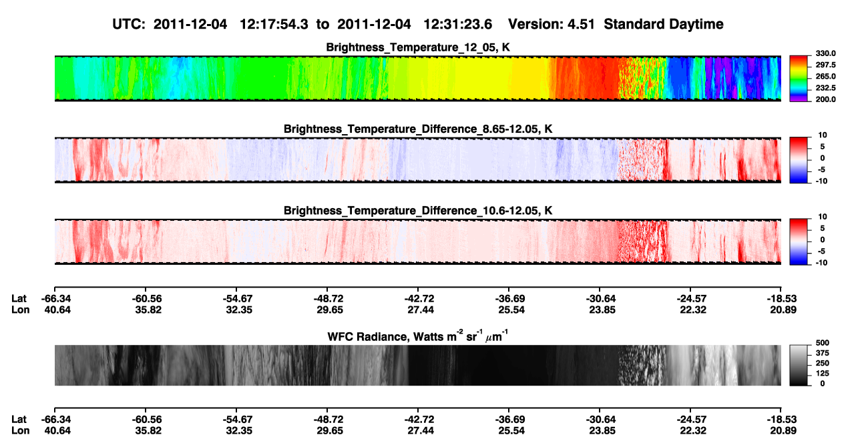
Task: Click the 23.85 longitude tick under the WFC Radiance panel
Action: pos(601,430)
